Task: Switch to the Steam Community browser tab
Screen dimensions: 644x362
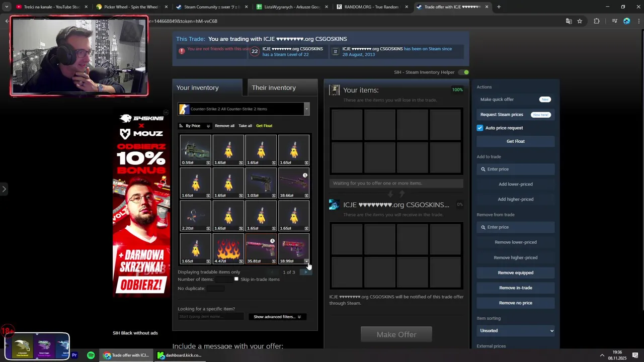Action: click(211, 7)
